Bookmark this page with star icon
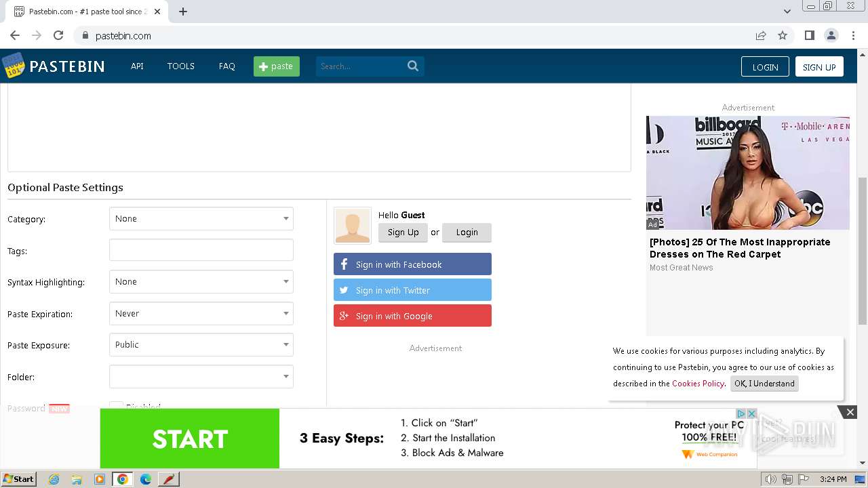The height and width of the screenshot is (488, 868). coord(783,35)
